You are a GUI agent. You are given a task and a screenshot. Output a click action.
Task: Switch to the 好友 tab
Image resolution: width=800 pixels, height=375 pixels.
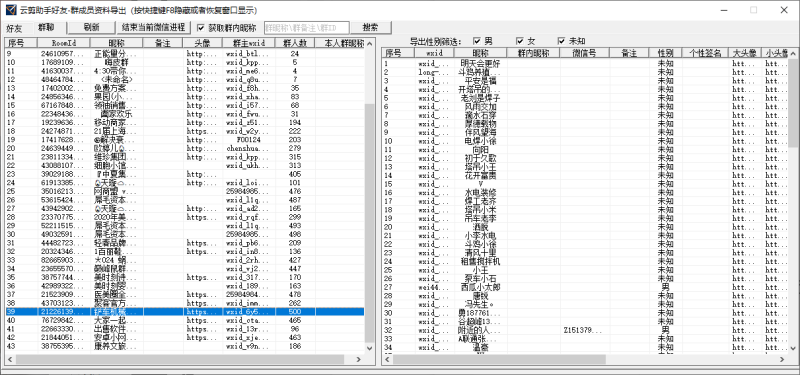(14, 28)
